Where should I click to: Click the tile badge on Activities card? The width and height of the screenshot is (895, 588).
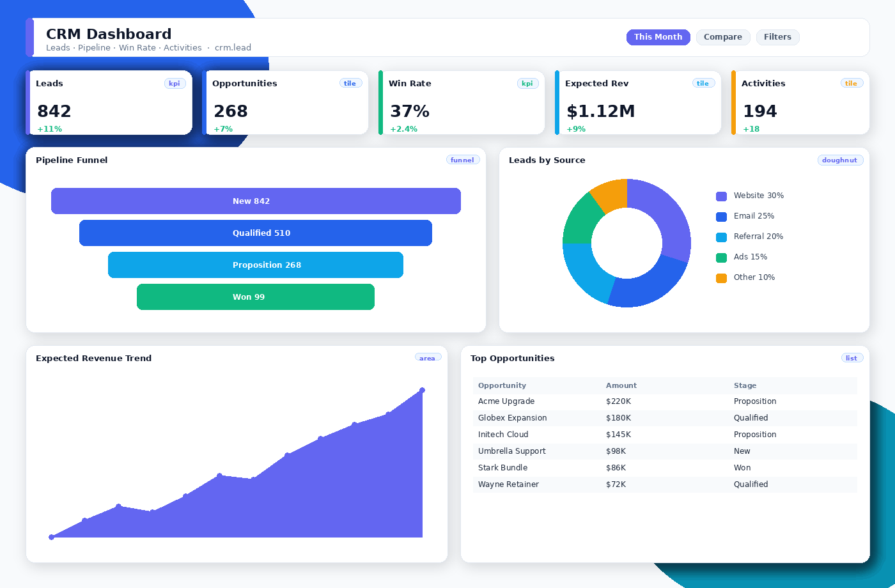point(852,83)
